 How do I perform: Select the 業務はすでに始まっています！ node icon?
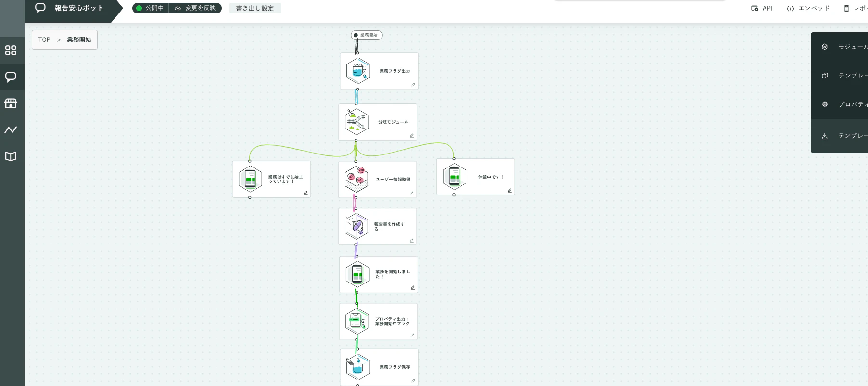coord(250,179)
